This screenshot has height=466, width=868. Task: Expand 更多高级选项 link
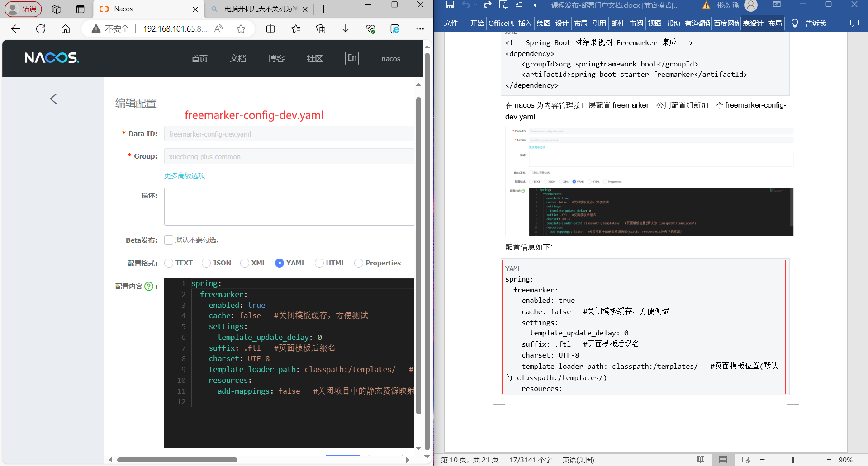(x=185, y=175)
